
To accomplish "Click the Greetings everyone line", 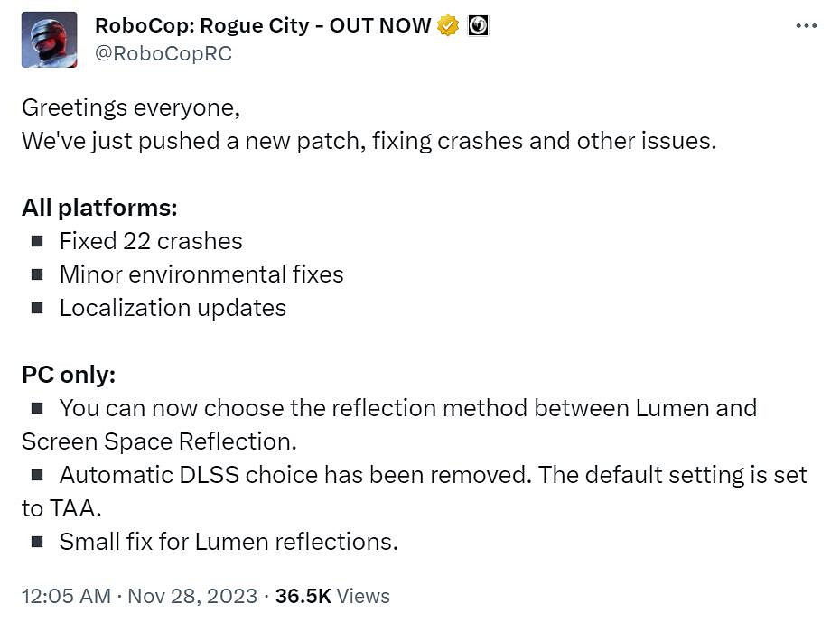I will click(x=131, y=107).
